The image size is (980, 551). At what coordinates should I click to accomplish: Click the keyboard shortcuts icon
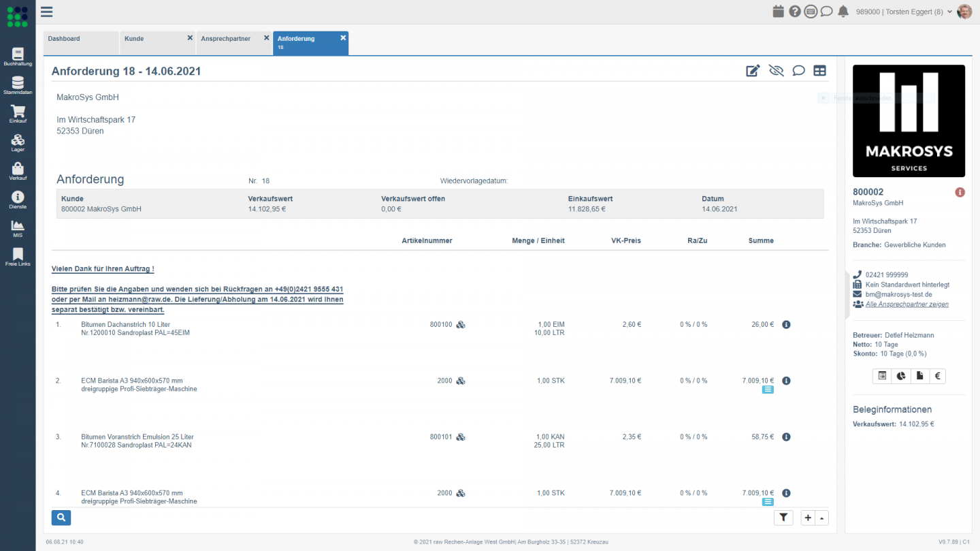pyautogui.click(x=811, y=12)
